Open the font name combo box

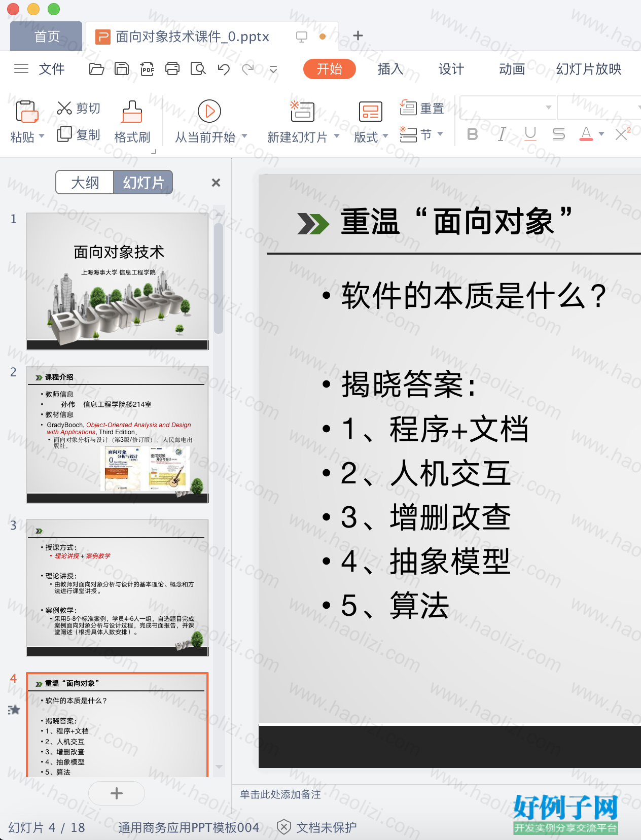click(507, 108)
